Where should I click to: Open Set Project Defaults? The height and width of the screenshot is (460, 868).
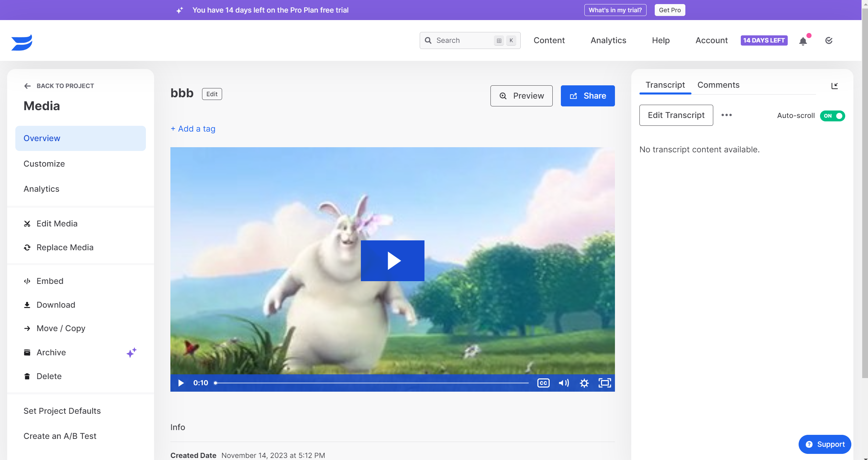(x=62, y=411)
